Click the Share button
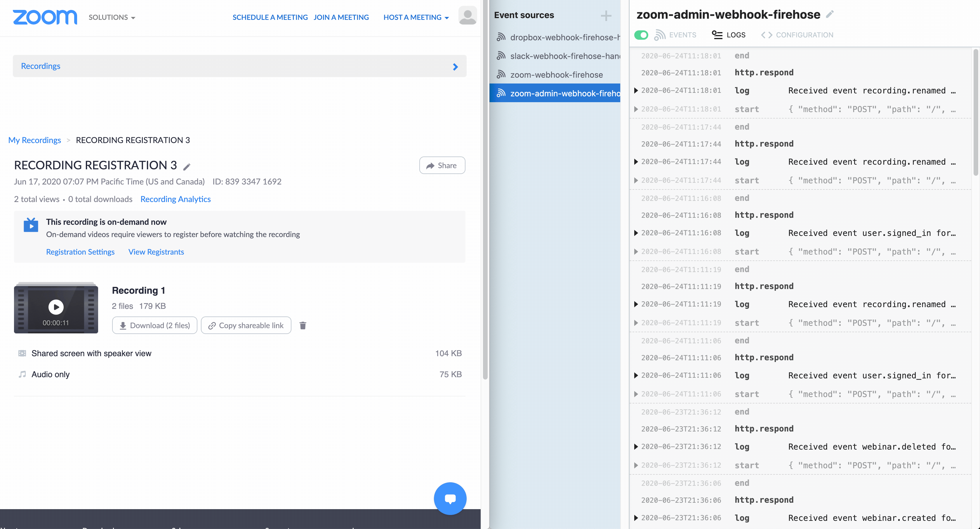This screenshot has width=980, height=529. tap(442, 166)
